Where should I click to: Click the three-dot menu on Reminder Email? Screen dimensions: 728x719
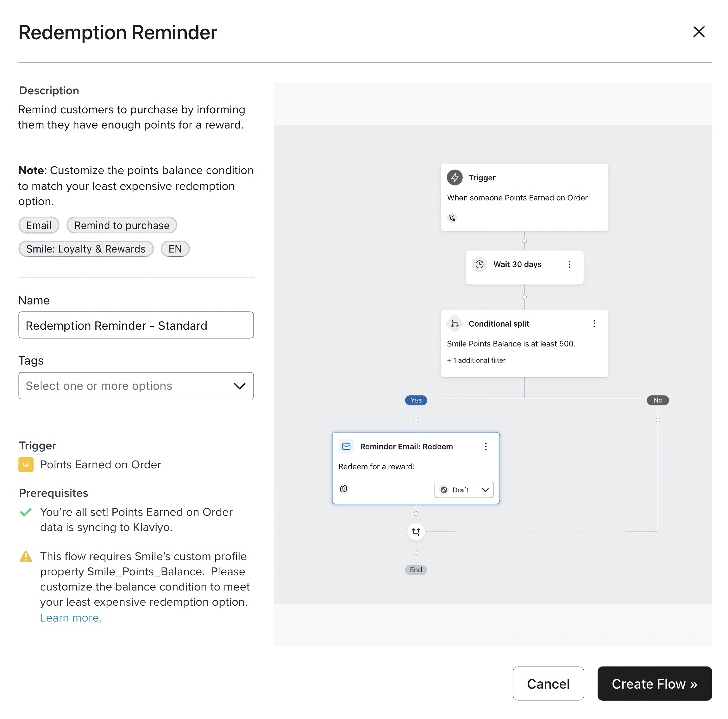[x=486, y=447]
